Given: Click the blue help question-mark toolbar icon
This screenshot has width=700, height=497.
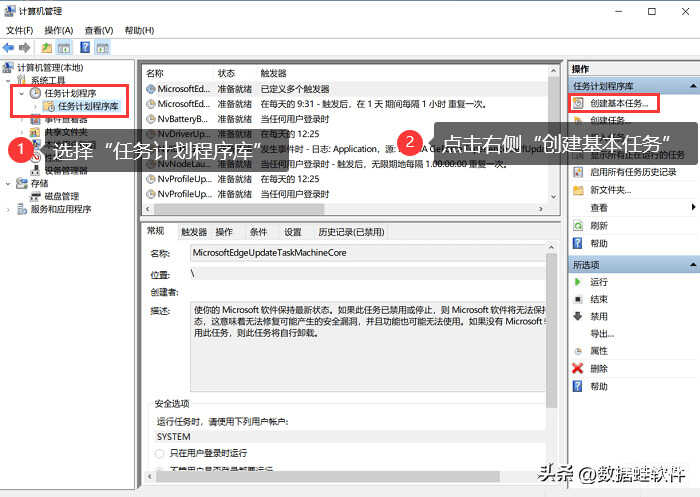Looking at the screenshot, I should tap(85, 47).
